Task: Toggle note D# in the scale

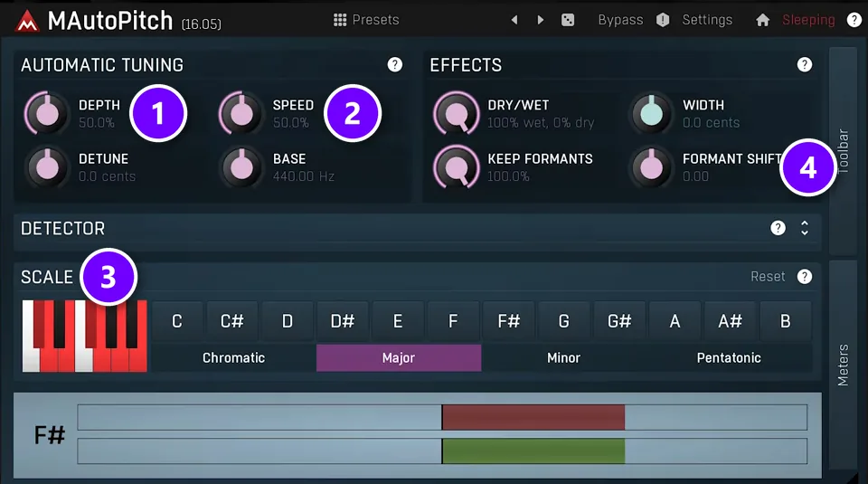Action: pos(343,321)
